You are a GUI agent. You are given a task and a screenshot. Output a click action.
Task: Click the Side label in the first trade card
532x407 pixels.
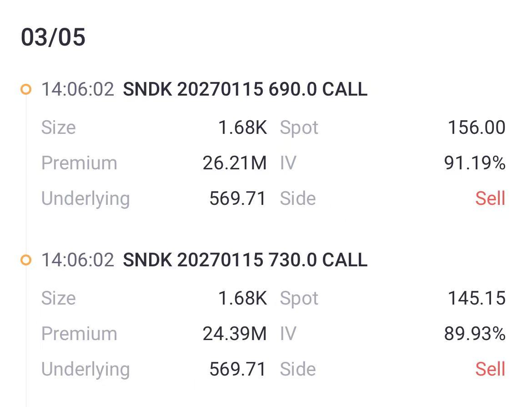point(298,198)
